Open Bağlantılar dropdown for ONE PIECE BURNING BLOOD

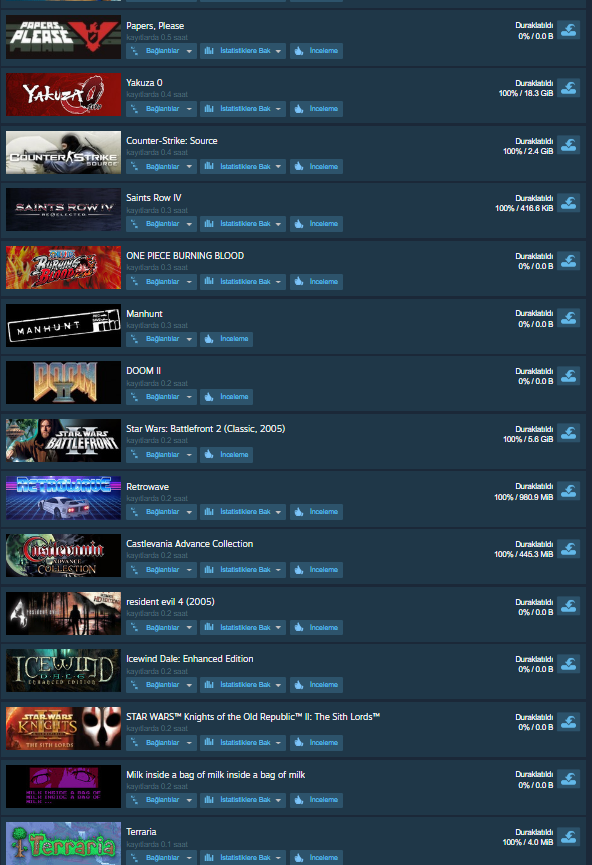[161, 281]
